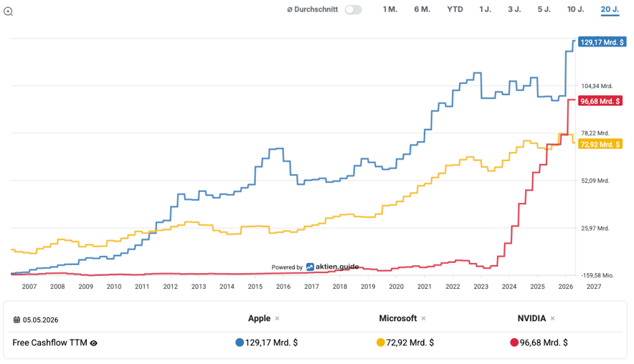This screenshot has height=364, width=634.
Task: Click the calendar icon beside 05.05.2026
Action: point(16,320)
